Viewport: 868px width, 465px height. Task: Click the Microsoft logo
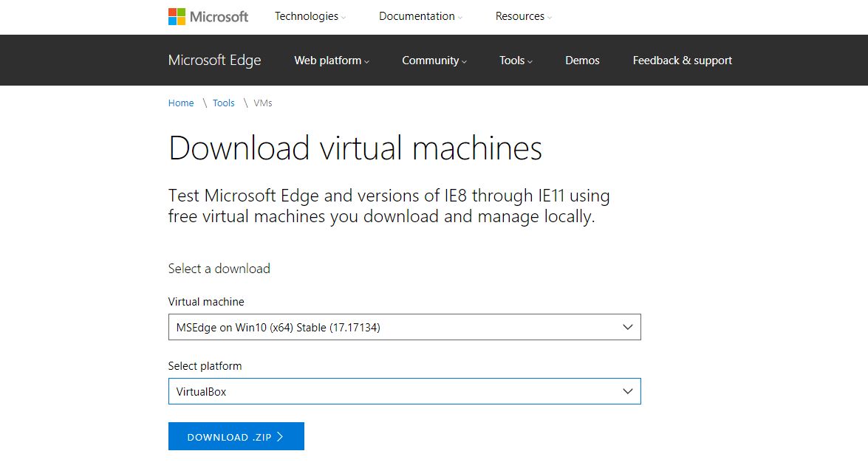pos(208,16)
